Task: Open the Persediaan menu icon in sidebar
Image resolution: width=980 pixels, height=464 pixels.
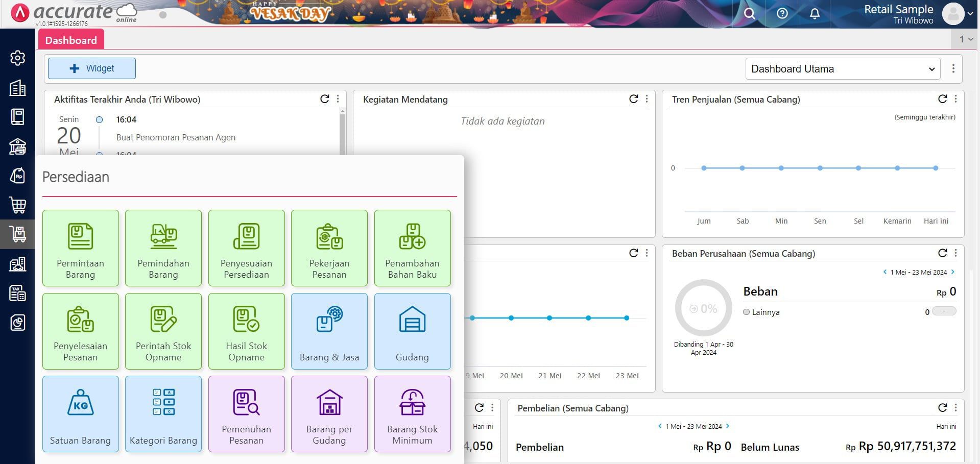Action: [18, 234]
